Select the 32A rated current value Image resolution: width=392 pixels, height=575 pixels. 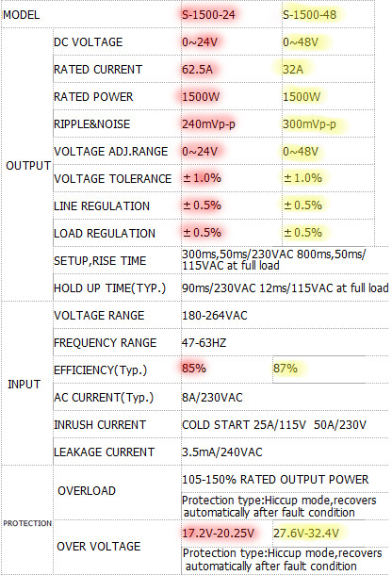(x=293, y=70)
